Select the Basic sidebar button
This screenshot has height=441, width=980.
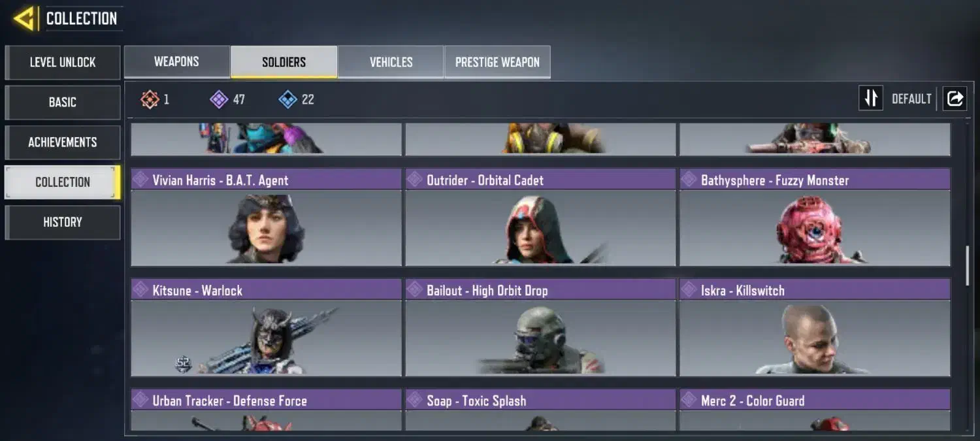pyautogui.click(x=63, y=103)
